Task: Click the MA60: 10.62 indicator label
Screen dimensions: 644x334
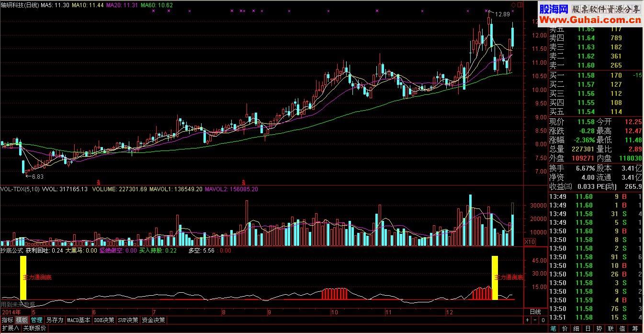Action: coord(157,5)
